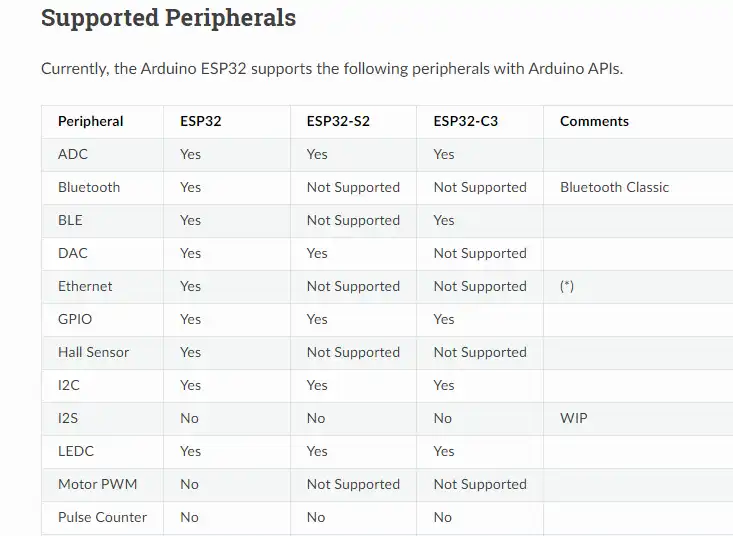Viewport: 733px width, 536px height.
Task: Click the Motor PWM row label
Action: (x=97, y=484)
